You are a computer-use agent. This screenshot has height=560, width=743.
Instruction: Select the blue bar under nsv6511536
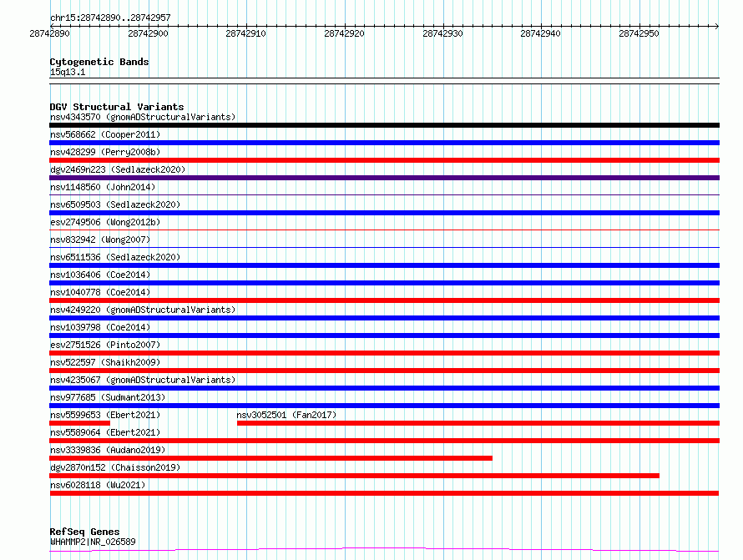[384, 265]
